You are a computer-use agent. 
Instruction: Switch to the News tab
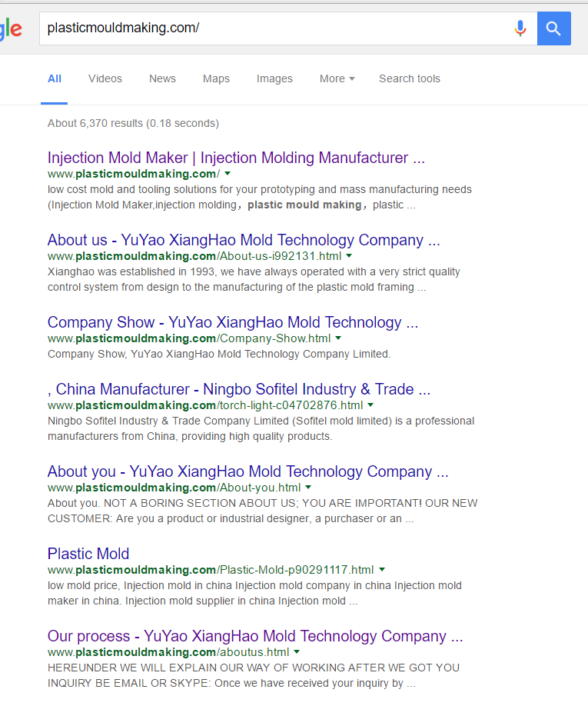(x=162, y=78)
